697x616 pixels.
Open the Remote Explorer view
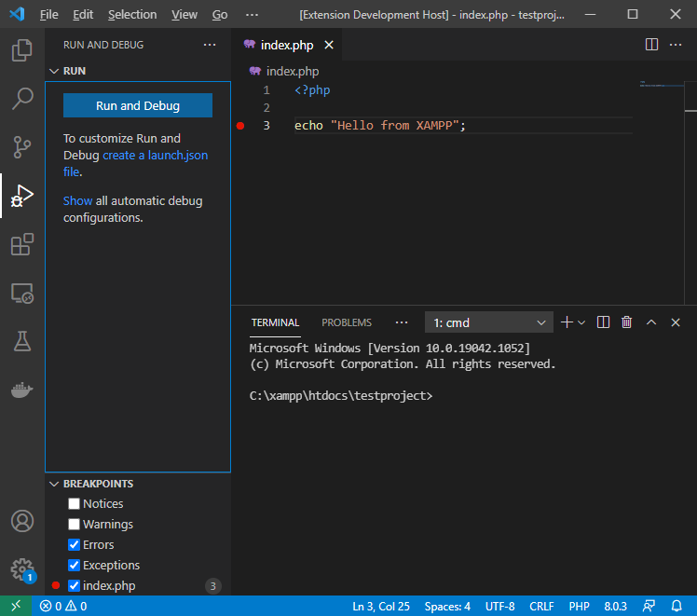tap(21, 294)
